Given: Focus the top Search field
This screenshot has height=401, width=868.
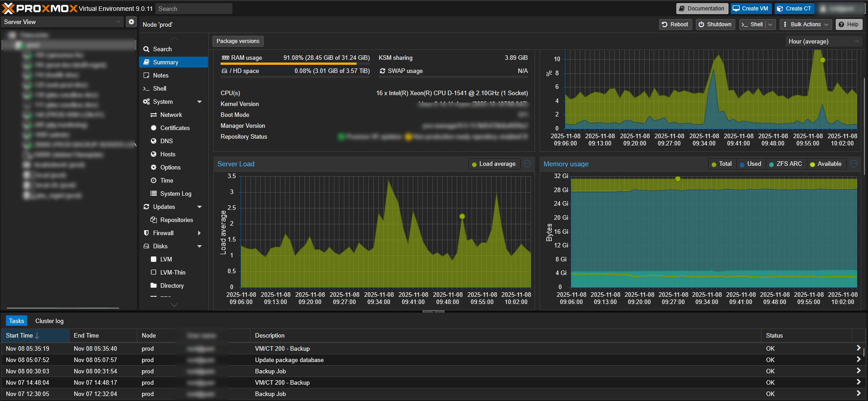Looking at the screenshot, I should [194, 9].
